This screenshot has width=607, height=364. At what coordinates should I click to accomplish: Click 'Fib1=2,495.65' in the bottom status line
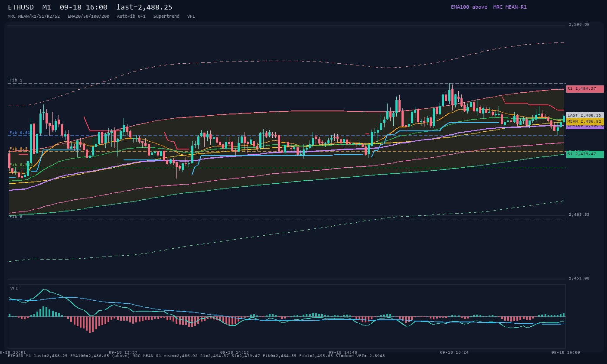[316, 356]
